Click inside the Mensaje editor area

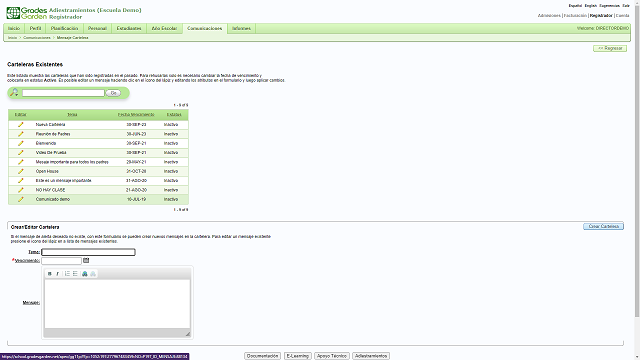click(117, 304)
